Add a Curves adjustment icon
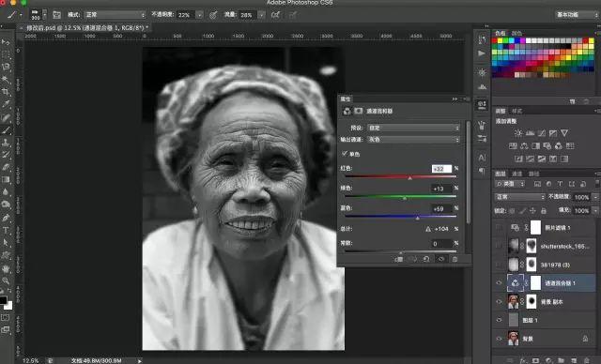Image resolution: width=601 pixels, height=364 pixels. (542, 133)
